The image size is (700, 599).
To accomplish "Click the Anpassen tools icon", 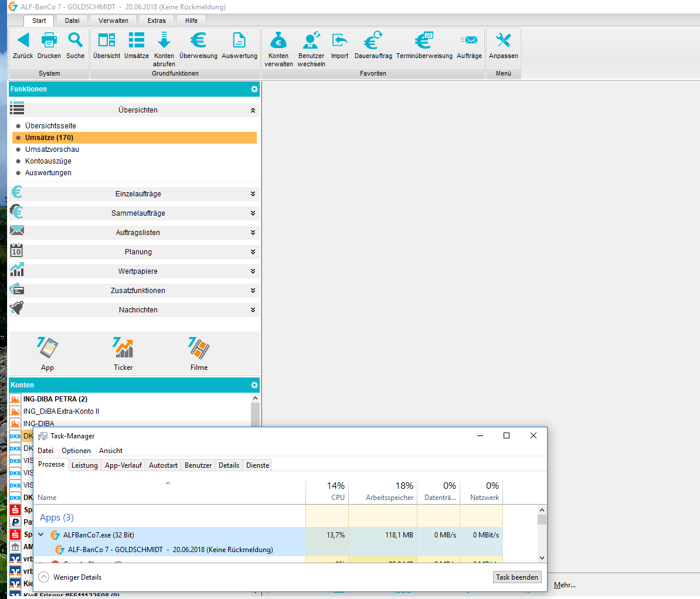I will [x=503, y=40].
